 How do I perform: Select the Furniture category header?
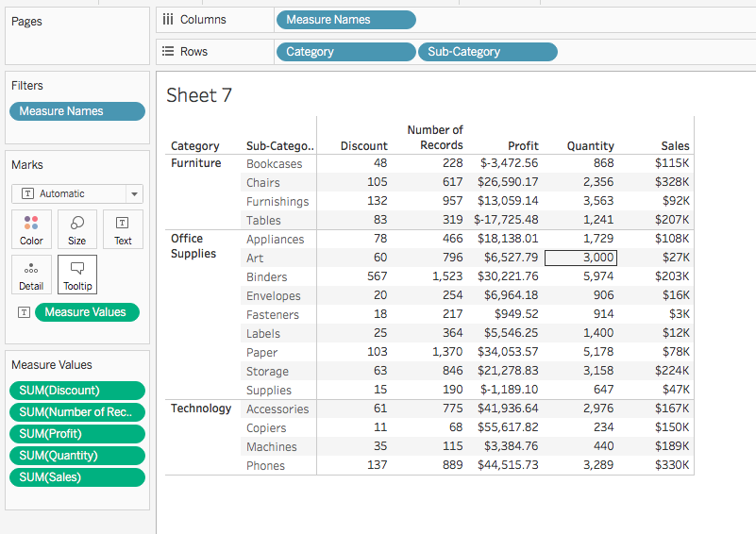(x=196, y=163)
